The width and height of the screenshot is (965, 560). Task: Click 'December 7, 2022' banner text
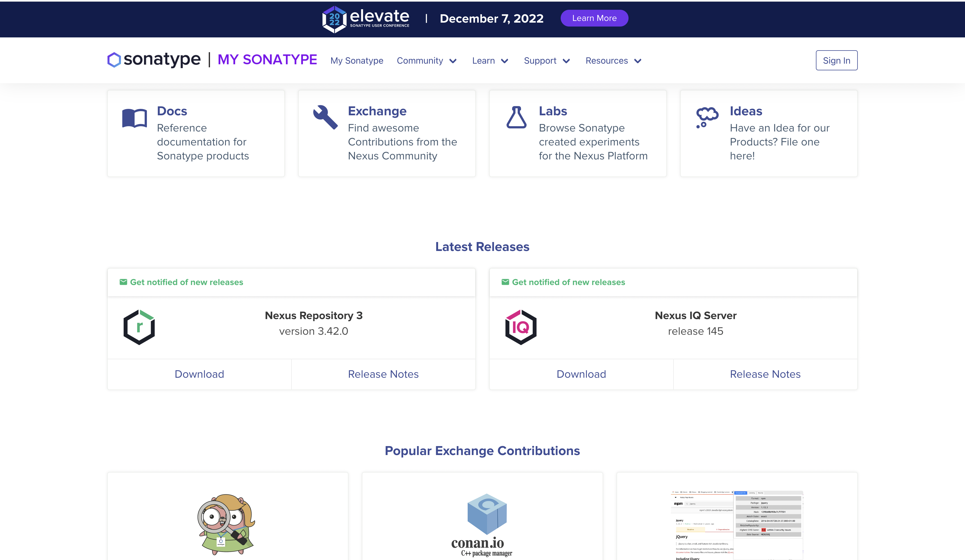pyautogui.click(x=491, y=18)
